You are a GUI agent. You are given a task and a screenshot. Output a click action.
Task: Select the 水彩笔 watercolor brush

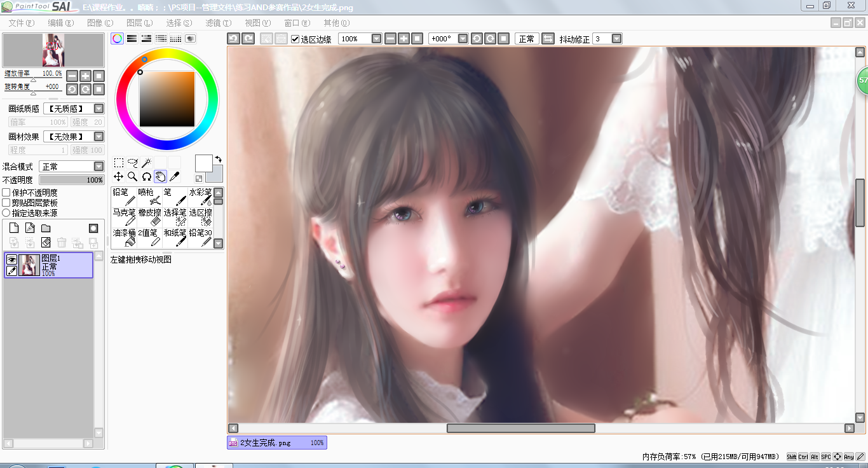(x=200, y=196)
